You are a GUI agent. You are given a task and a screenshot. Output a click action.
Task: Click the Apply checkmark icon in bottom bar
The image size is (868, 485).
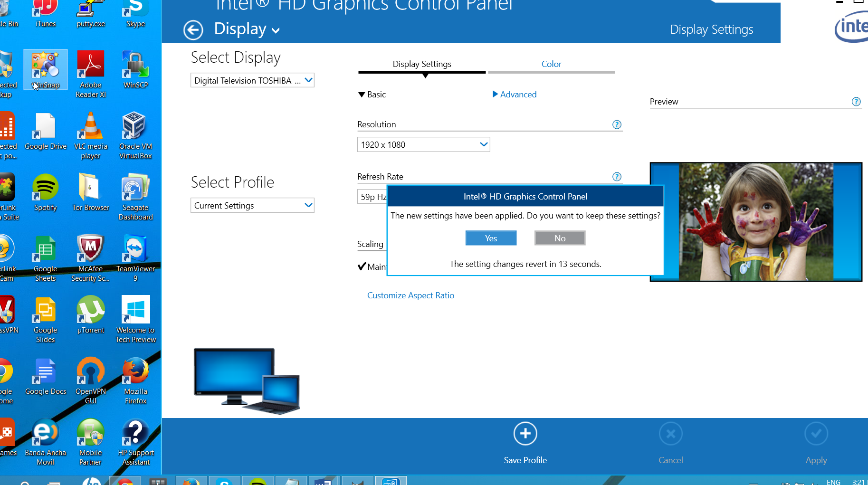(x=816, y=434)
